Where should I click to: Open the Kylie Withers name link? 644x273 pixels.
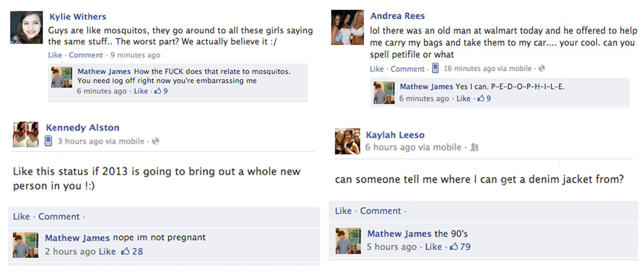[77, 17]
